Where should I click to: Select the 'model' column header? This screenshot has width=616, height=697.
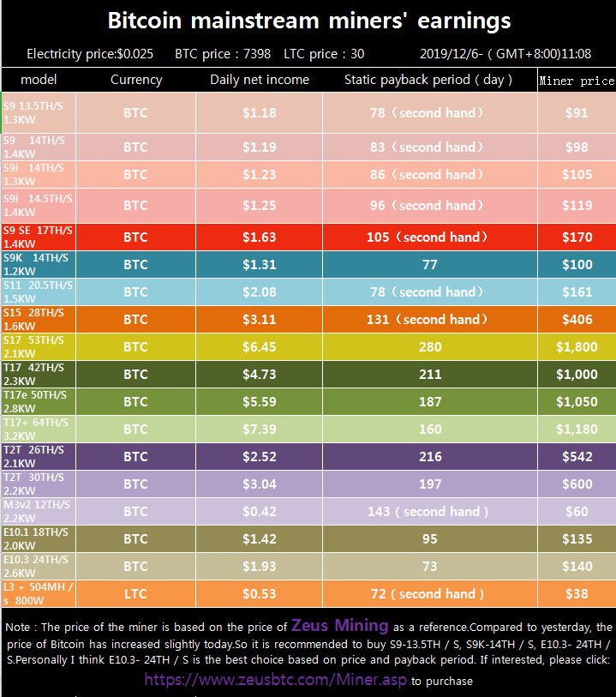39,80
